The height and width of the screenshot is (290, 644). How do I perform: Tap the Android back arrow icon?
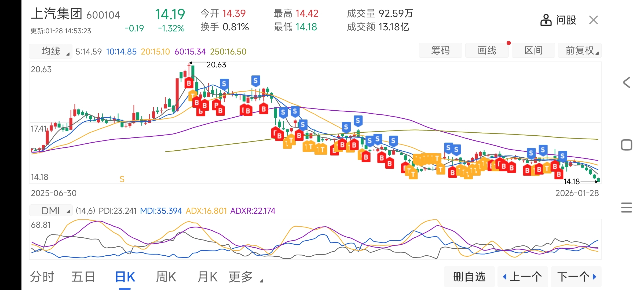pyautogui.click(x=627, y=82)
